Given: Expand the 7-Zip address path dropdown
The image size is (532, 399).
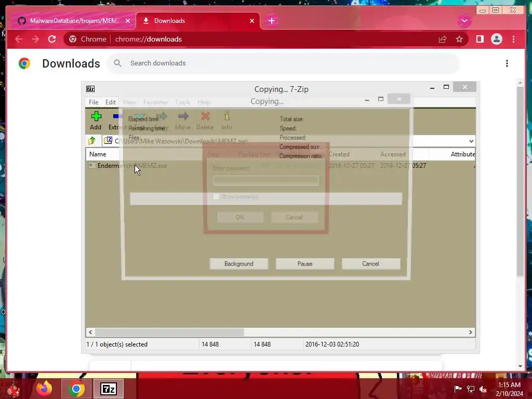Looking at the screenshot, I should 471,141.
